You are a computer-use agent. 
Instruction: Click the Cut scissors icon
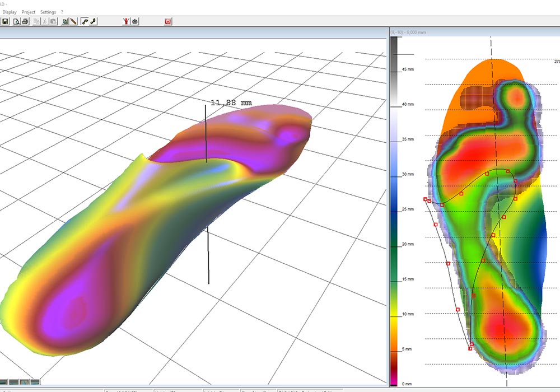tap(45, 21)
